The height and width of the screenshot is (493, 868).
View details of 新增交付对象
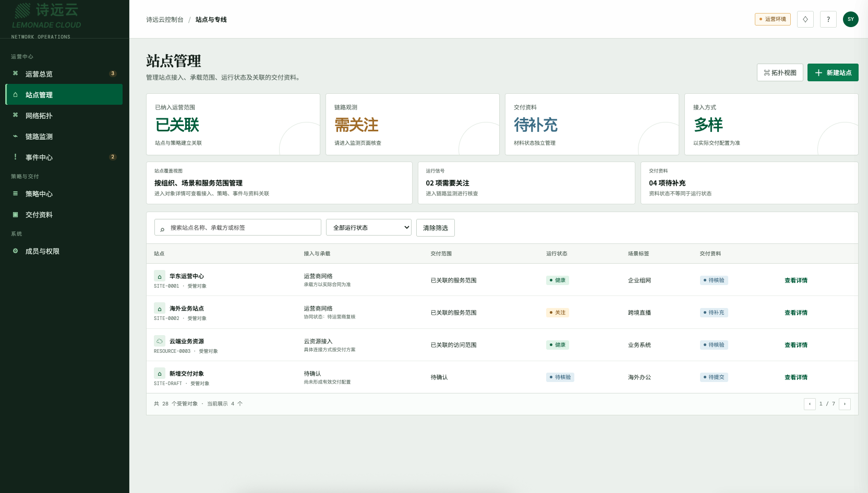coord(796,377)
